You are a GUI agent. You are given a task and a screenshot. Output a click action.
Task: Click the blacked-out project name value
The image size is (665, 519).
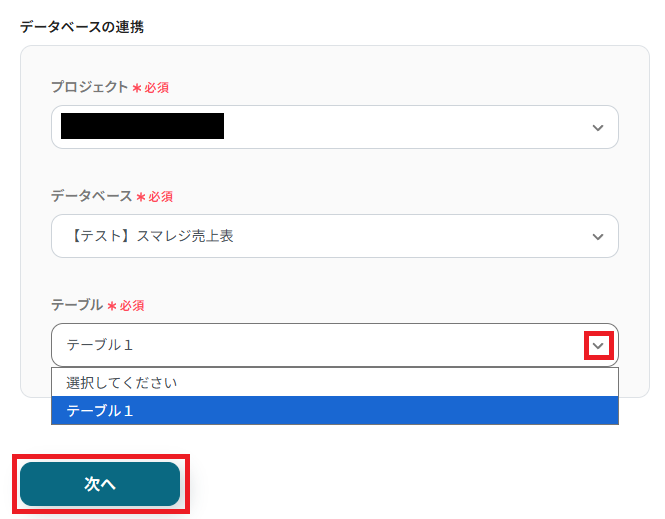(142, 126)
